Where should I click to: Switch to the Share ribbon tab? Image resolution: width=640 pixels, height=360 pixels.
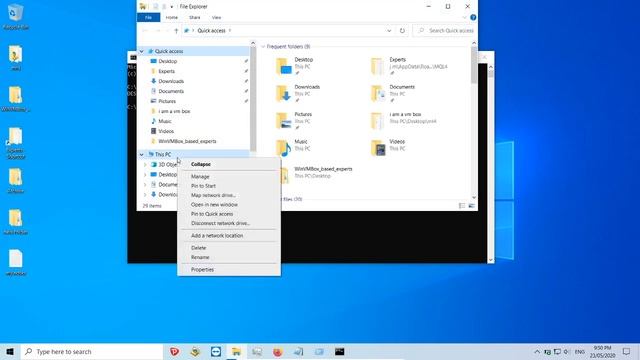tap(195, 18)
